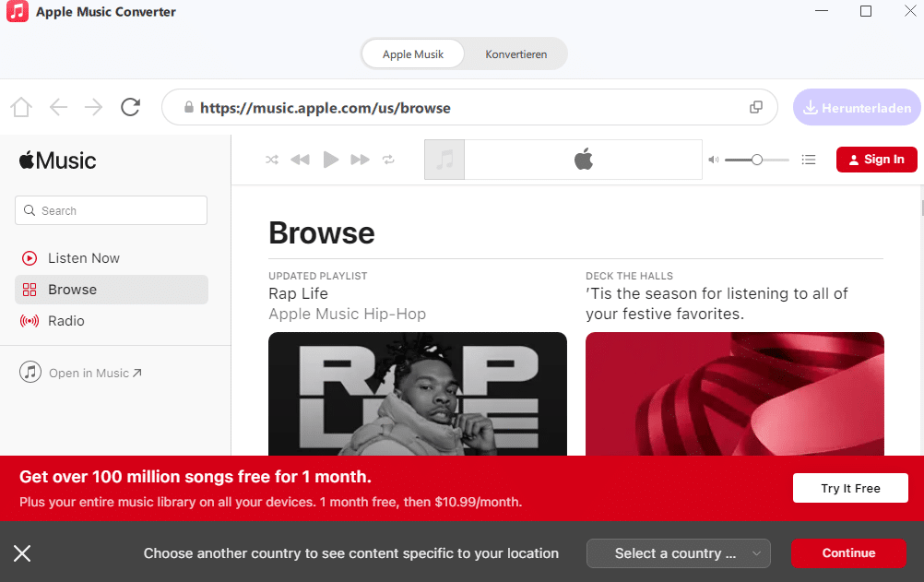Expand the Select a country dropdown
Image resolution: width=924 pixels, height=582 pixels.
(x=679, y=553)
